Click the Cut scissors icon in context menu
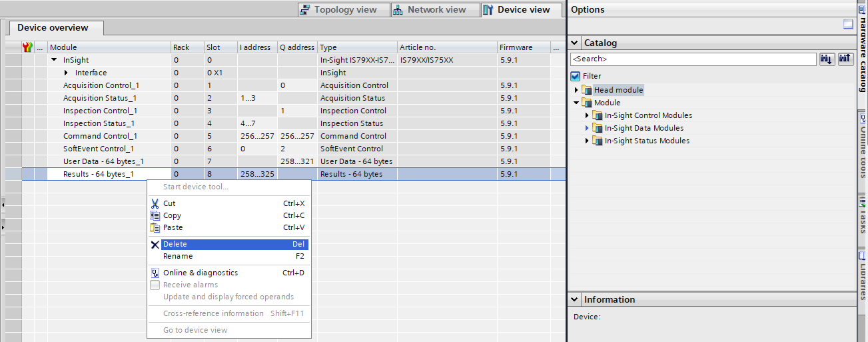This screenshot has height=342, width=868. click(155, 203)
